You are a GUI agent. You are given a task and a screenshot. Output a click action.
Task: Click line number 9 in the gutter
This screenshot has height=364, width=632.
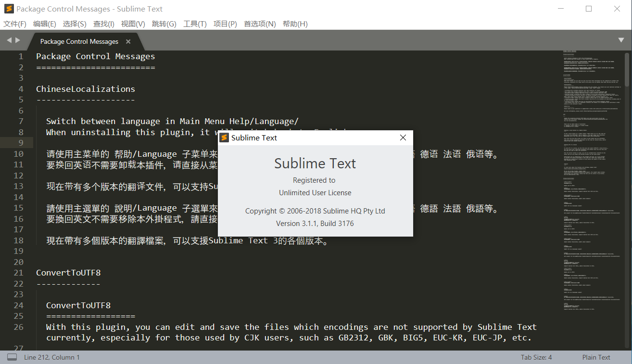pyautogui.click(x=21, y=143)
